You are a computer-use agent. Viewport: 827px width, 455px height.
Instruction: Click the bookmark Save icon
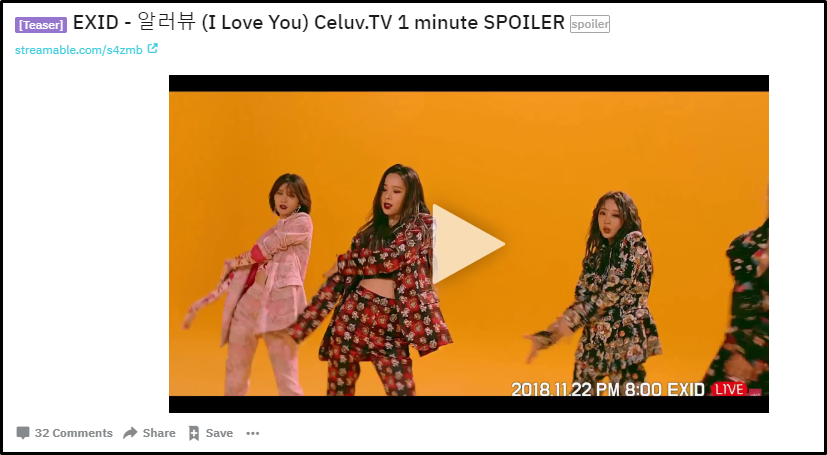pos(194,433)
